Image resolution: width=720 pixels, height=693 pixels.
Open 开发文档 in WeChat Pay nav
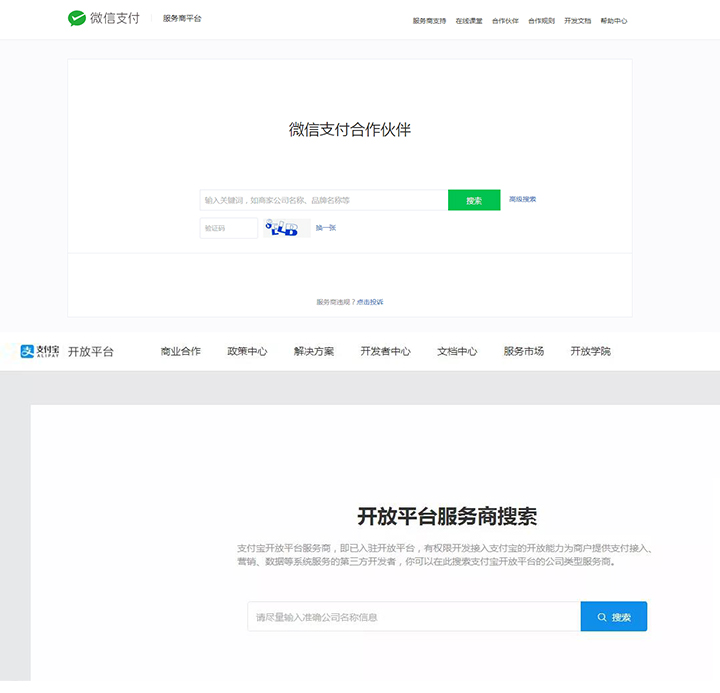point(578,21)
